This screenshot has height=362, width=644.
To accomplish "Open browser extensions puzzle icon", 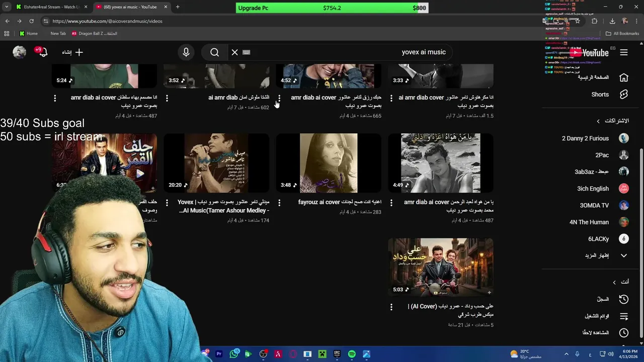I will coord(595,21).
